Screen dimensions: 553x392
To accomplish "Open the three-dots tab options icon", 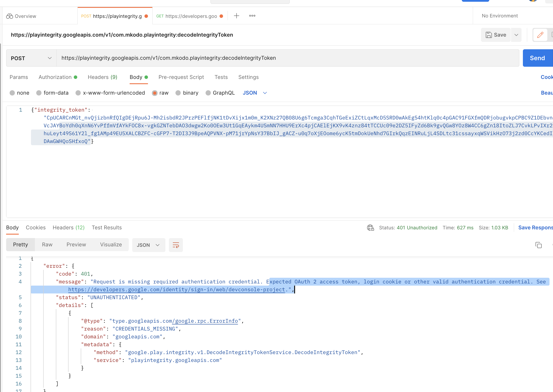I will (252, 16).
